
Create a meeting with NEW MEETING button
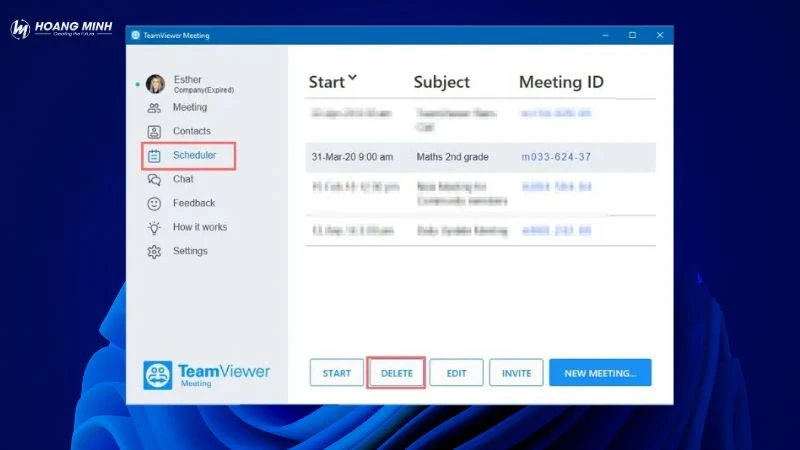tap(600, 373)
